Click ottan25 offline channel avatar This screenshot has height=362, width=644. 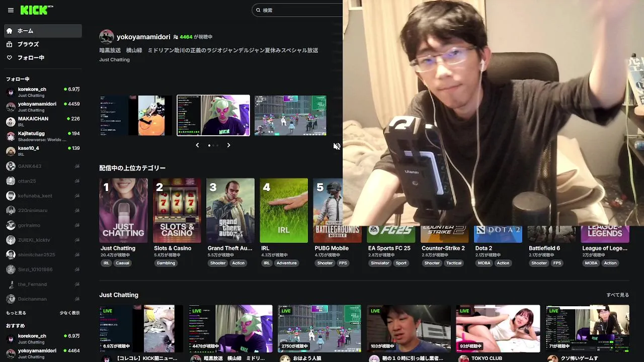point(11,181)
